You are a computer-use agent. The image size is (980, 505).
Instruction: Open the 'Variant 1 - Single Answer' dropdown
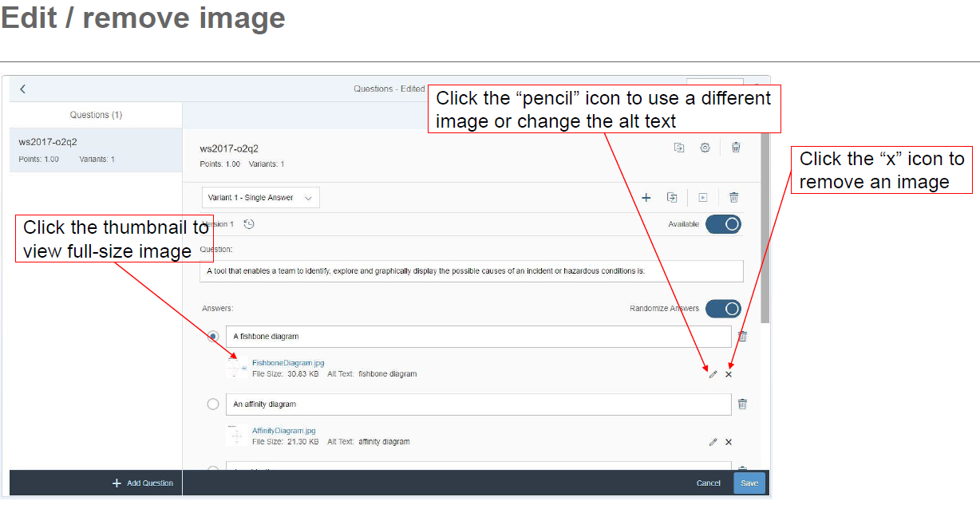click(259, 198)
